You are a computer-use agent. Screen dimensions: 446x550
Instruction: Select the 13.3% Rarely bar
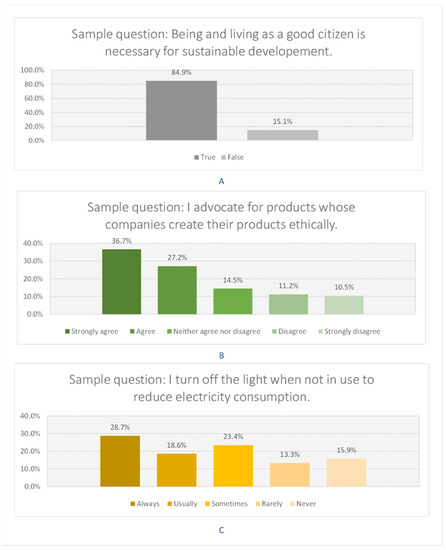click(290, 475)
